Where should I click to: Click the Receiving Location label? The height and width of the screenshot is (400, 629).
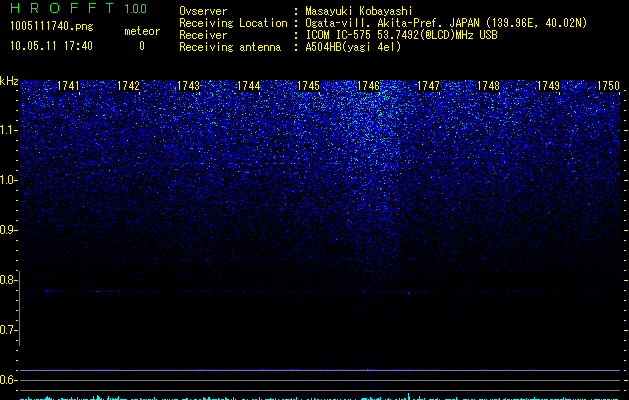(233, 23)
